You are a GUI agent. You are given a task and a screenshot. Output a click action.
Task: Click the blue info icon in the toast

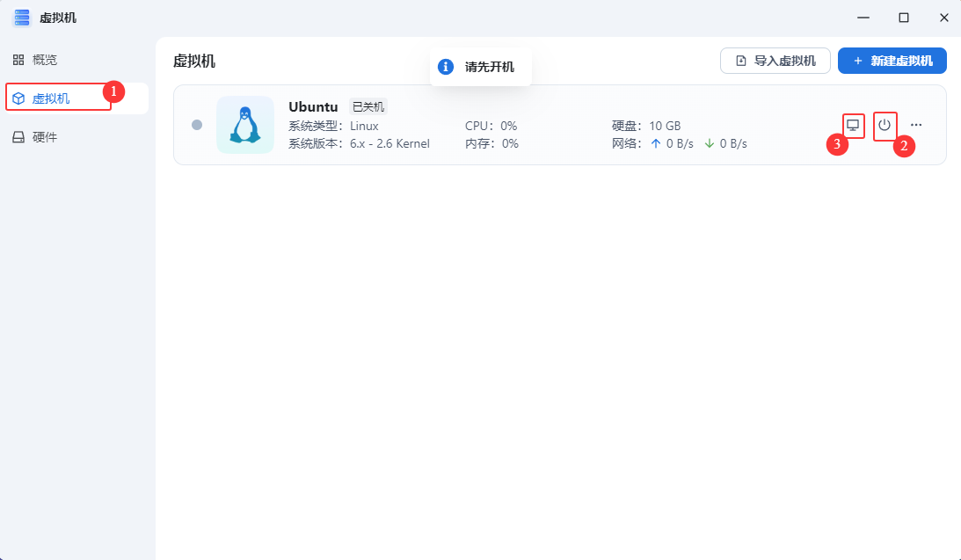coord(446,67)
